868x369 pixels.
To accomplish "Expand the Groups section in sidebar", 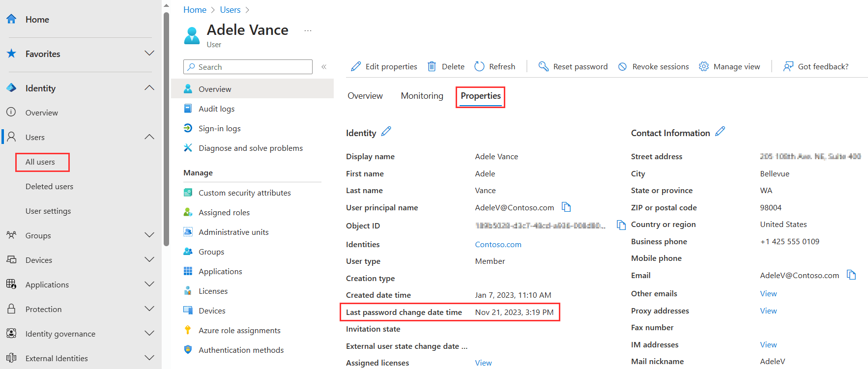I will coord(149,235).
